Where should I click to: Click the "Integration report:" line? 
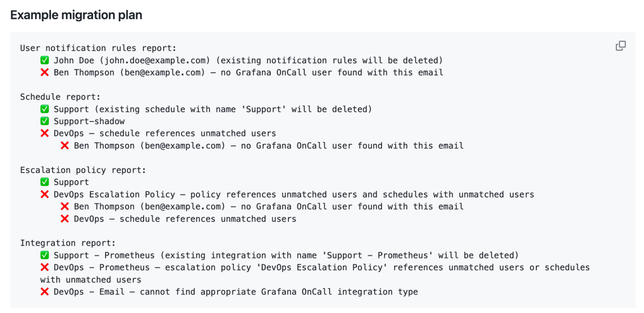[68, 243]
